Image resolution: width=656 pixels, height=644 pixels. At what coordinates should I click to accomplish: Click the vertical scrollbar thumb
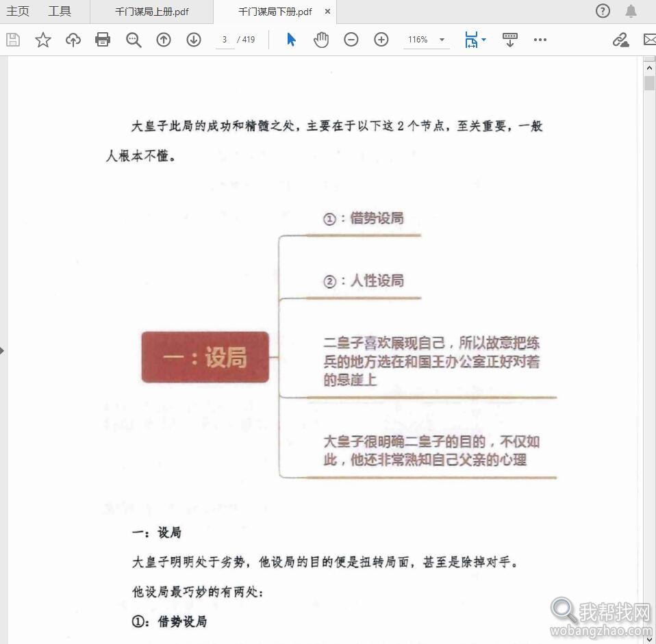(649, 83)
